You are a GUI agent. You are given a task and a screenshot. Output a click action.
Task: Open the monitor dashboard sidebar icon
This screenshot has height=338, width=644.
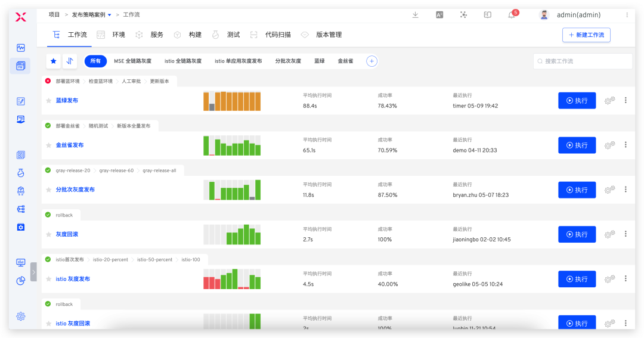20,262
